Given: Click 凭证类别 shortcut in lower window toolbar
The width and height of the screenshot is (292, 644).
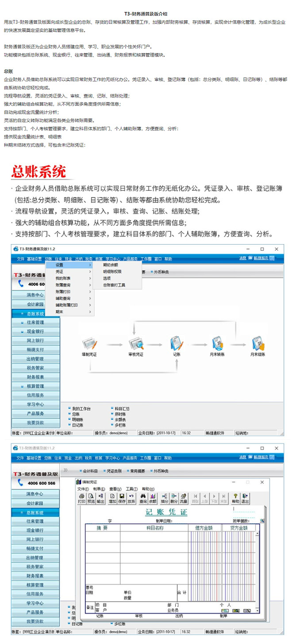Looking at the screenshot, I should [114, 471].
